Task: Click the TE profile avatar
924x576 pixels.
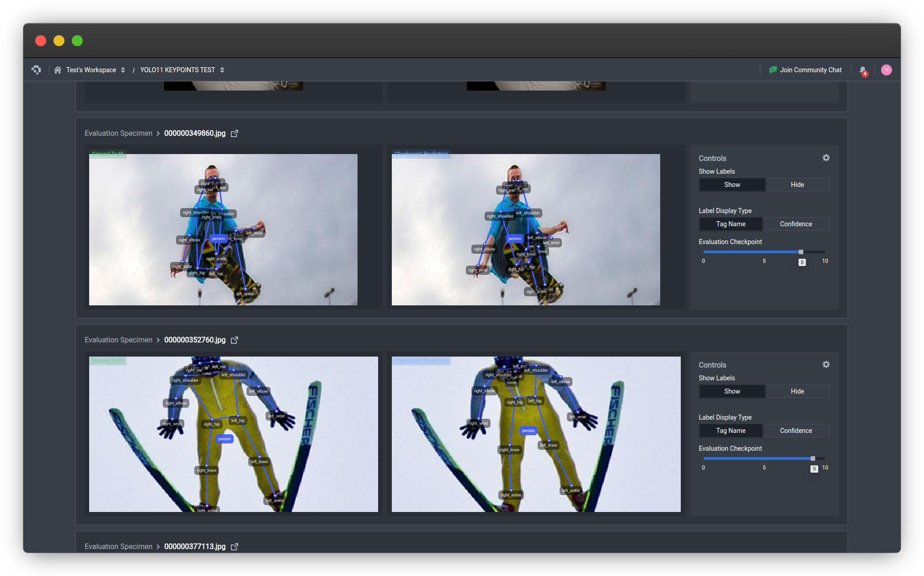Action: pos(886,69)
